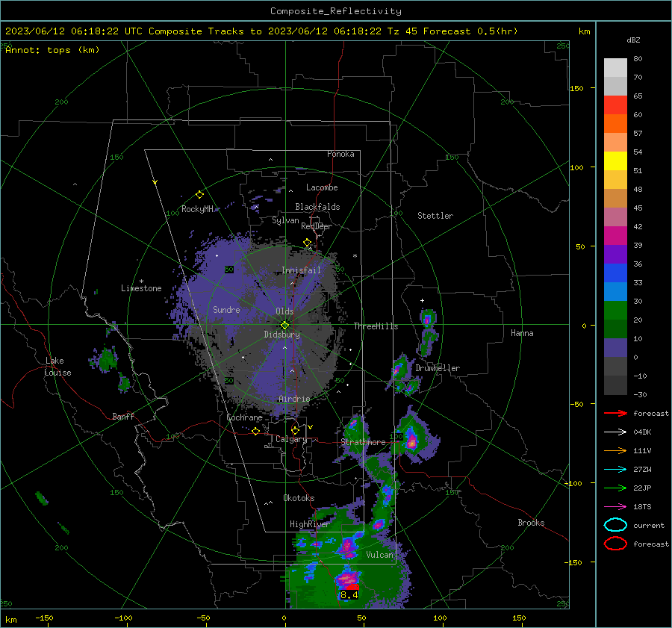Image resolution: width=672 pixels, height=628 pixels.
Task: Click the red forecast arrow in the legend
Action: 615,413
